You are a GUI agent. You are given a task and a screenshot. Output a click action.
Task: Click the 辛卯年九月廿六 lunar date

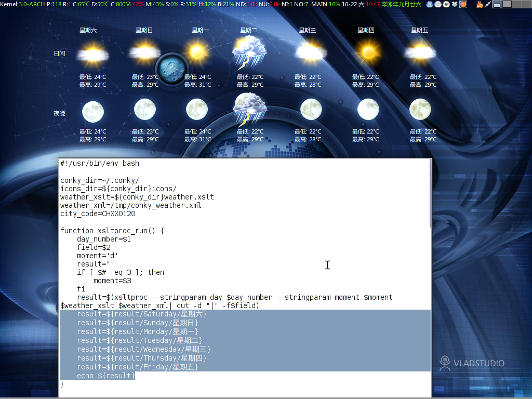point(402,4)
